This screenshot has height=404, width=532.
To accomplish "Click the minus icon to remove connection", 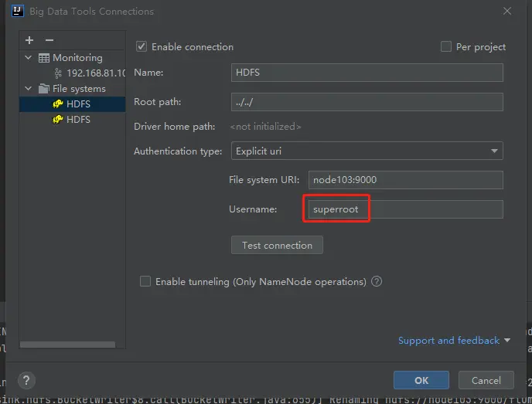I will 49,40.
